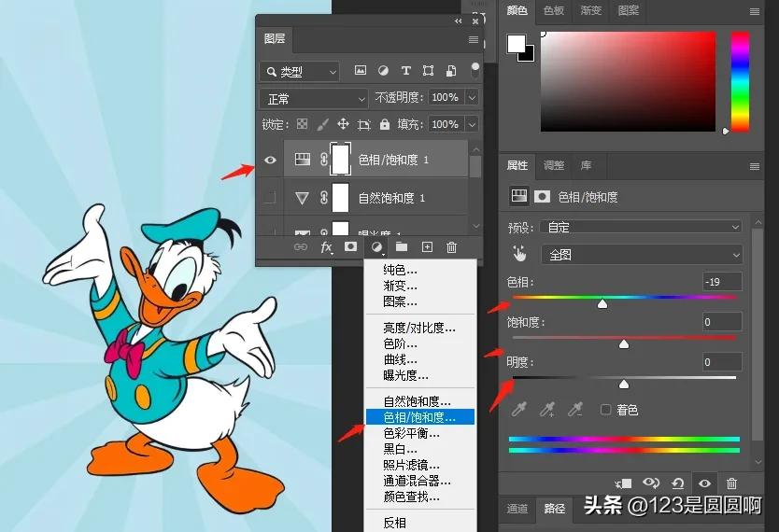The image size is (779, 532).
Task: Open the 不透明度 dropdown arrow
Action: pos(472,97)
